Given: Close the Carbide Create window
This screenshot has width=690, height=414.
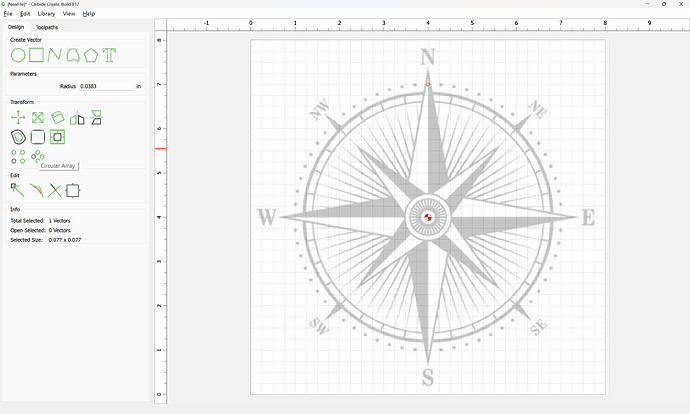Looking at the screenshot, I should pyautogui.click(x=681, y=4).
